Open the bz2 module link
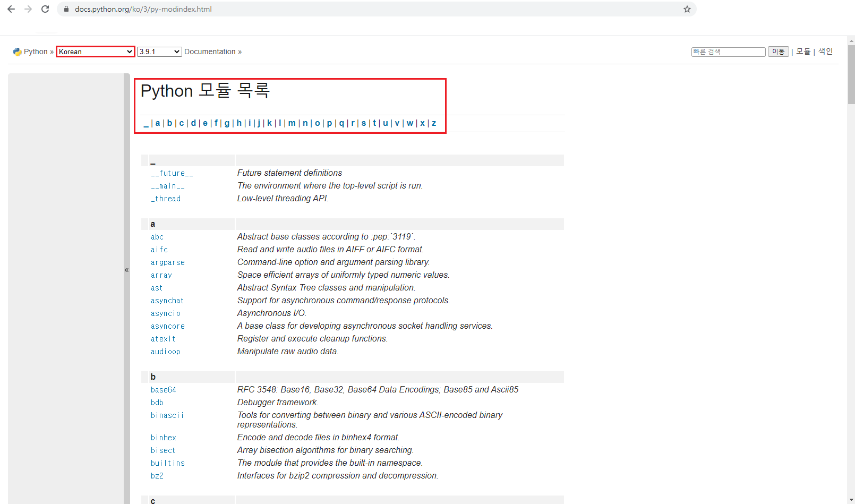Screen dimensions: 855x504 (157, 476)
